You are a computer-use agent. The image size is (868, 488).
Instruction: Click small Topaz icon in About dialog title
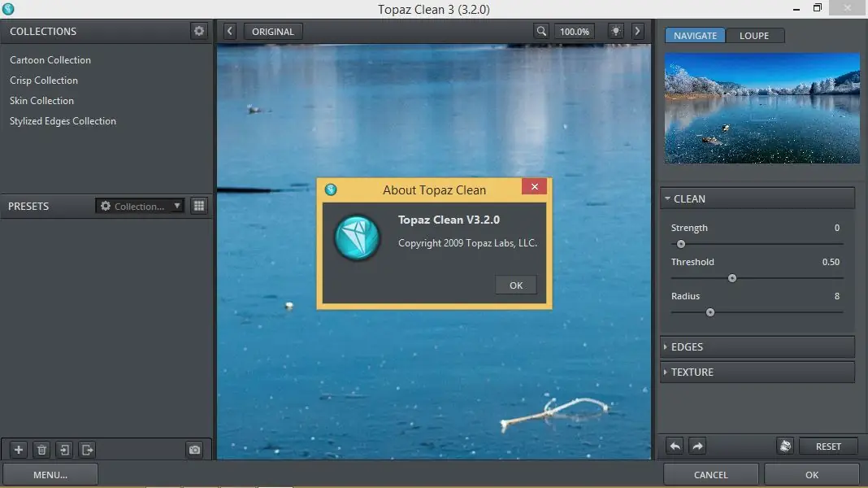pyautogui.click(x=331, y=190)
